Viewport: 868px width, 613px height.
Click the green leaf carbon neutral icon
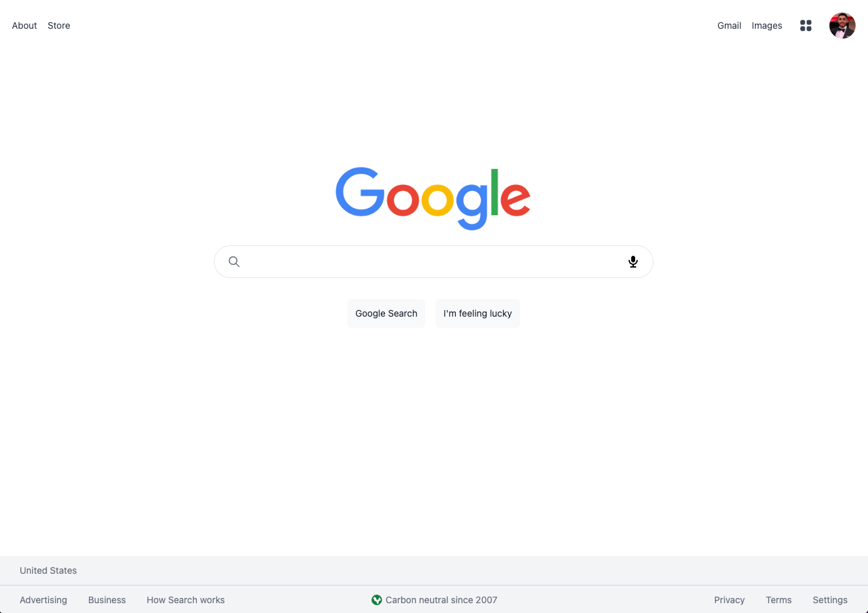[x=377, y=600]
